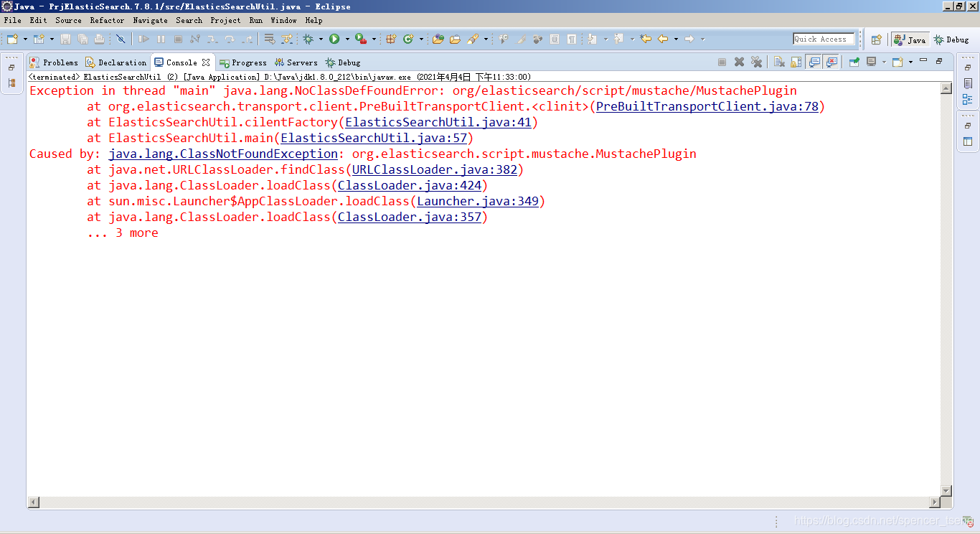This screenshot has width=980, height=534.
Task: Open the New wizard dropdown arrow
Action: [x=24, y=39]
